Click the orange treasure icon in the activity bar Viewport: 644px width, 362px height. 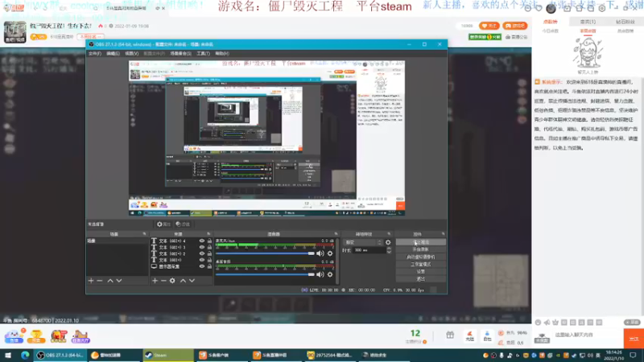click(x=36, y=336)
